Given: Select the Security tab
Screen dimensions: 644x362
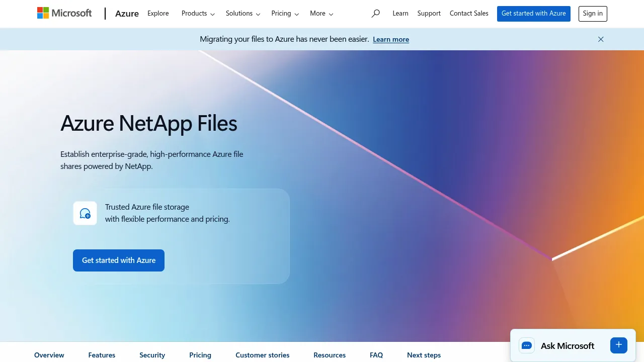Looking at the screenshot, I should coord(152,355).
